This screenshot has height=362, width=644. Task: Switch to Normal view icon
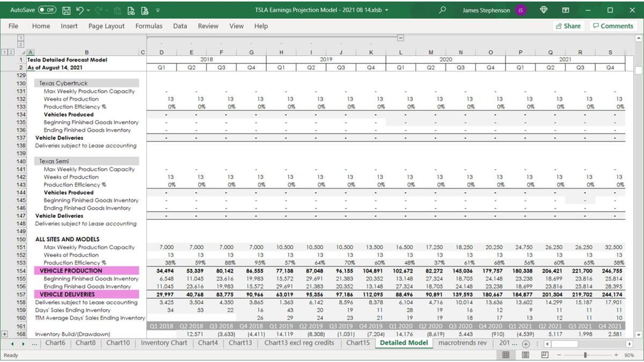tap(506, 355)
